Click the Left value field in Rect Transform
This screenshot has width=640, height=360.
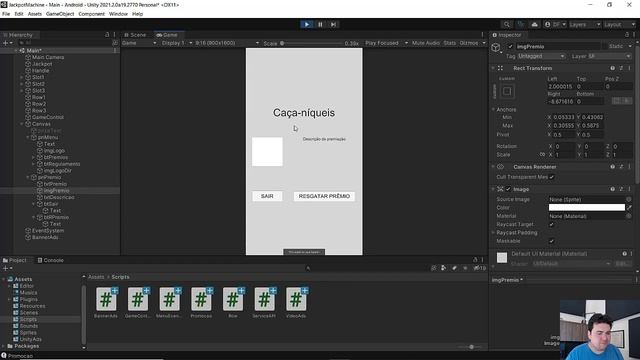(560, 87)
